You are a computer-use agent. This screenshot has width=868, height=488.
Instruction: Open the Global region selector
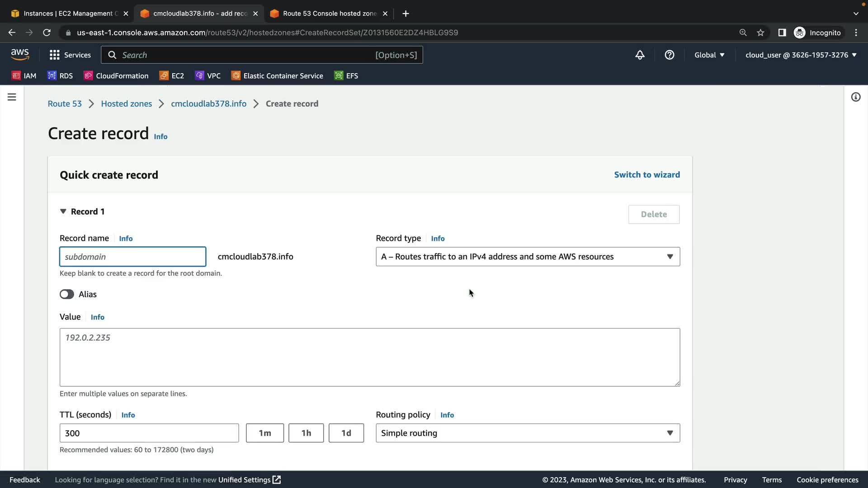tap(709, 55)
